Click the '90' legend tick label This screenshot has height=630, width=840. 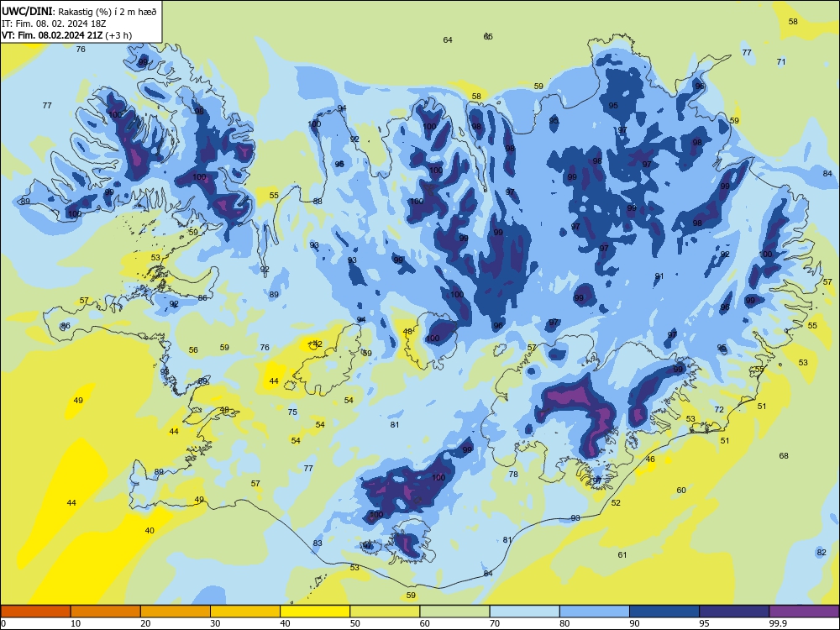pyautogui.click(x=635, y=623)
